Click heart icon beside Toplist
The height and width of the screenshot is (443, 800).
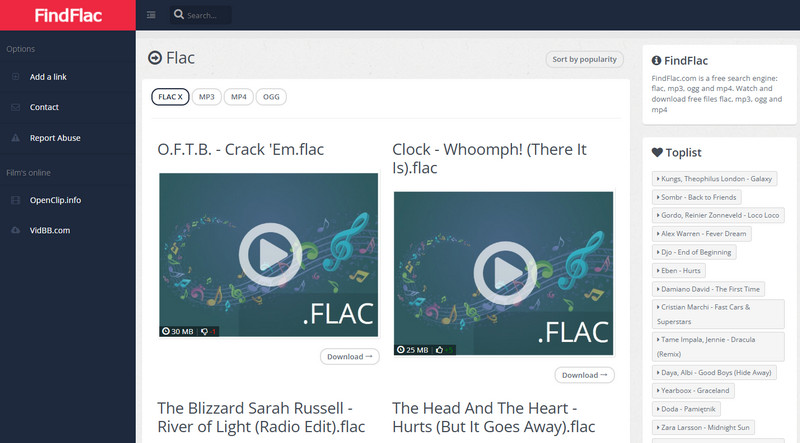[x=657, y=152]
